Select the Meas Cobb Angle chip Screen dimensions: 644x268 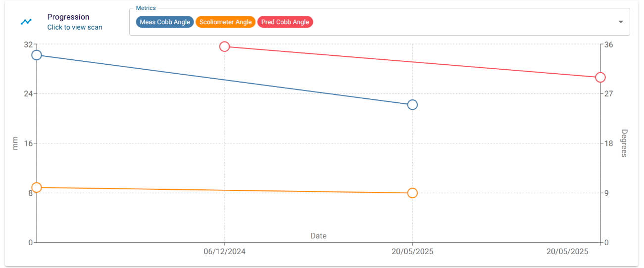[x=165, y=22]
